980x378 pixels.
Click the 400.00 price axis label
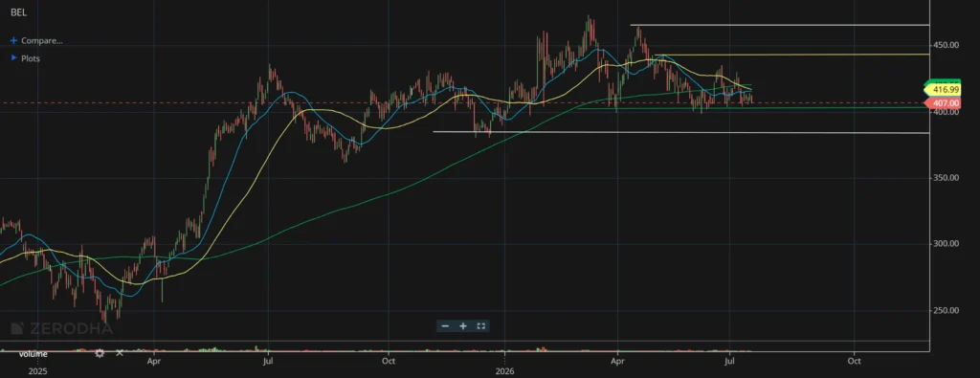[x=947, y=112]
